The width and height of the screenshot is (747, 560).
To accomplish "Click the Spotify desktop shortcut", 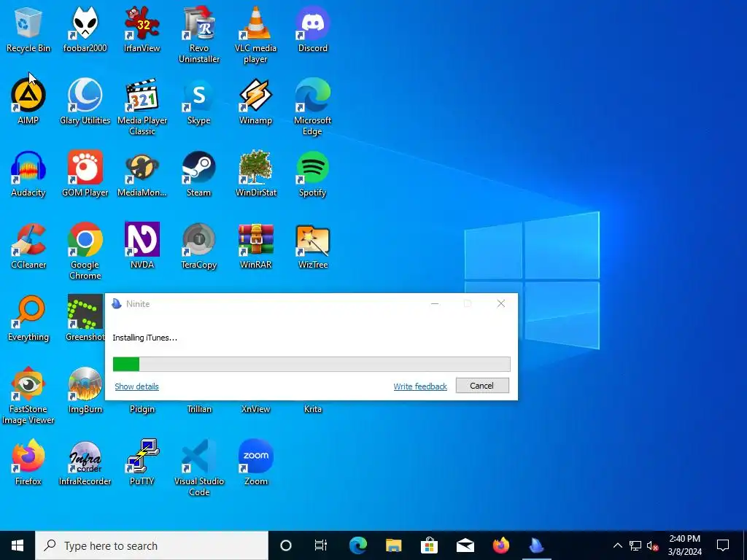I will tap(312, 174).
